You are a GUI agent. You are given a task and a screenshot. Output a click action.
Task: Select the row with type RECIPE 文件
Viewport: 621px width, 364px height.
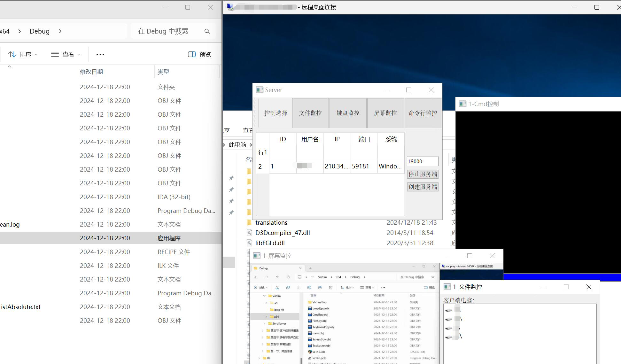click(x=111, y=252)
